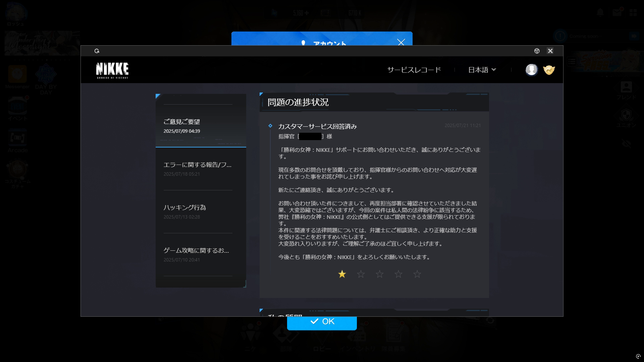Close the アカウント dialog behind the window
The height and width of the screenshot is (362, 644).
pos(401,42)
